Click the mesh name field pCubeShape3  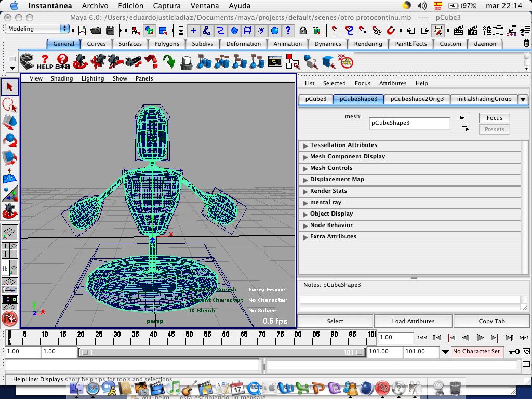click(x=409, y=123)
